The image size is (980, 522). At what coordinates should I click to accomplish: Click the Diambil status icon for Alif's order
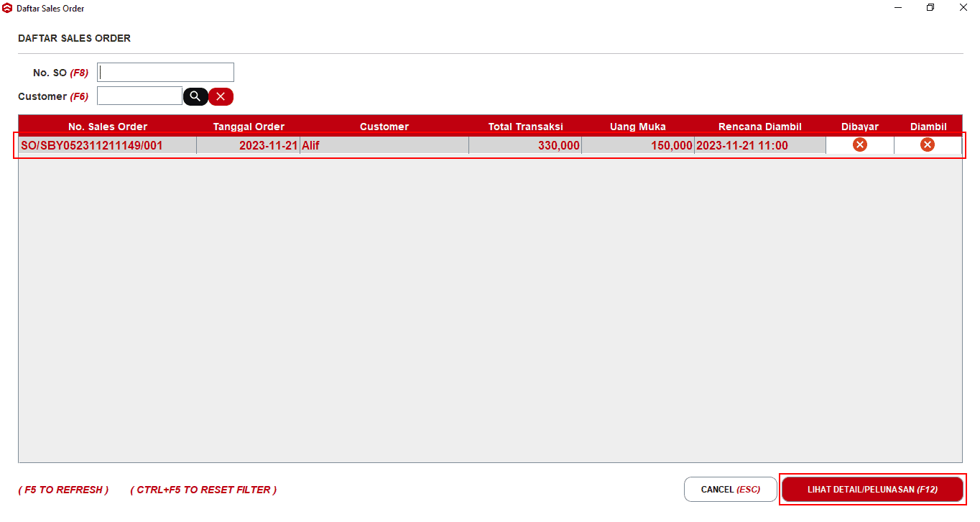pyautogui.click(x=928, y=145)
